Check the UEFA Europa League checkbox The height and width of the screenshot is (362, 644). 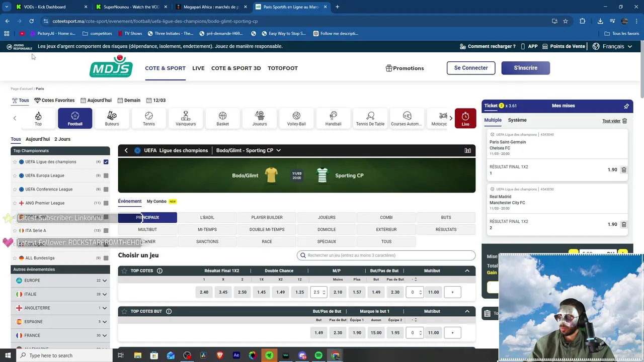[106, 175]
